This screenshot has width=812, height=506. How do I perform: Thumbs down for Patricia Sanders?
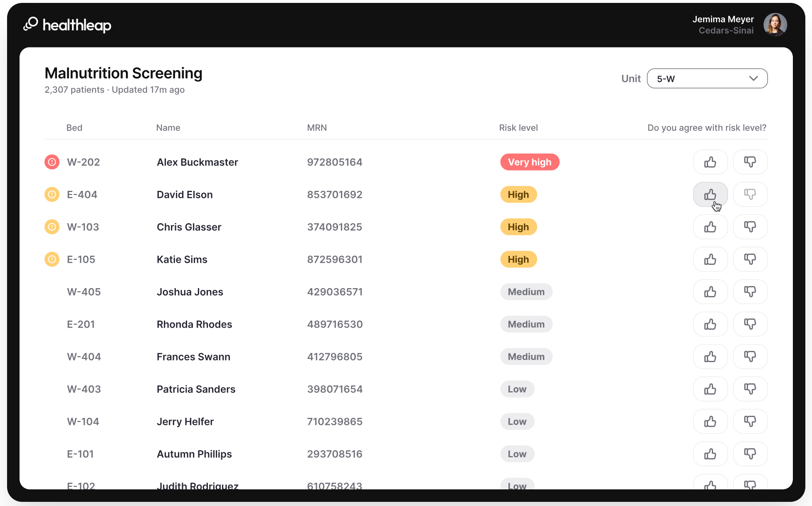coord(750,389)
